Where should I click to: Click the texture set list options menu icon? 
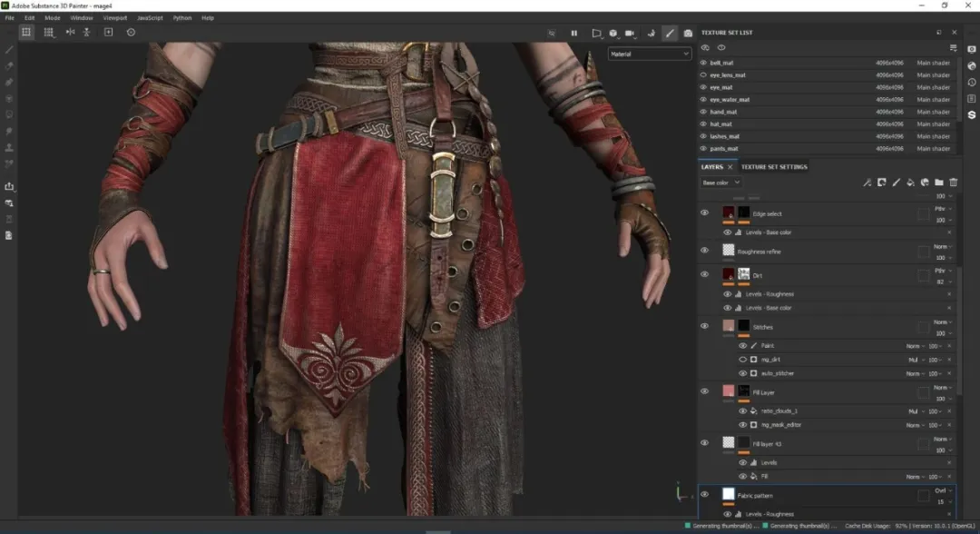953,47
